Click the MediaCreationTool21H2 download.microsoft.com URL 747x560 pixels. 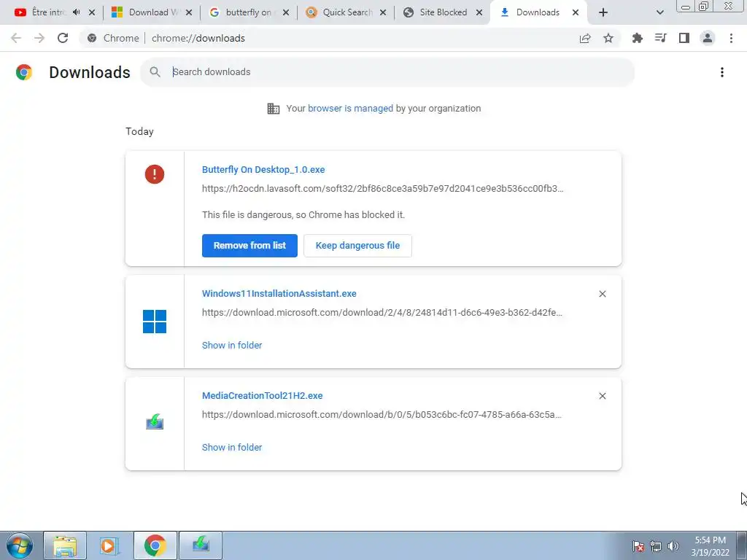[x=382, y=415]
